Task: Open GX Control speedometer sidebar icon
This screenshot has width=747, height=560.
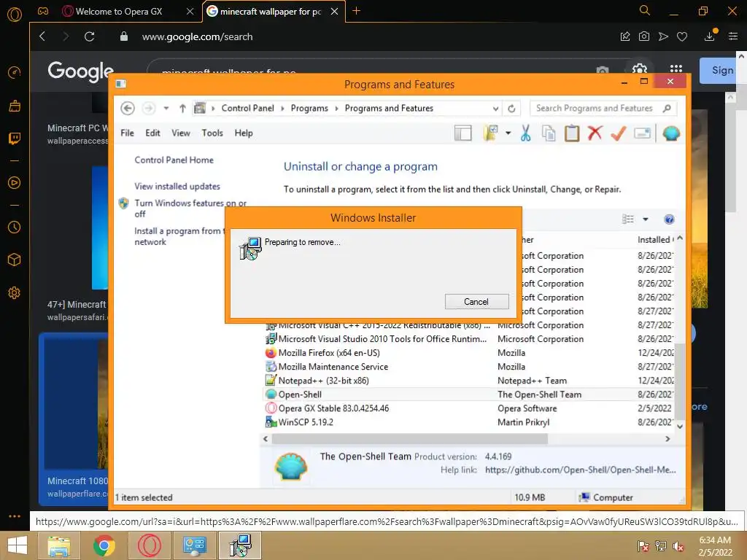Action: point(15,72)
